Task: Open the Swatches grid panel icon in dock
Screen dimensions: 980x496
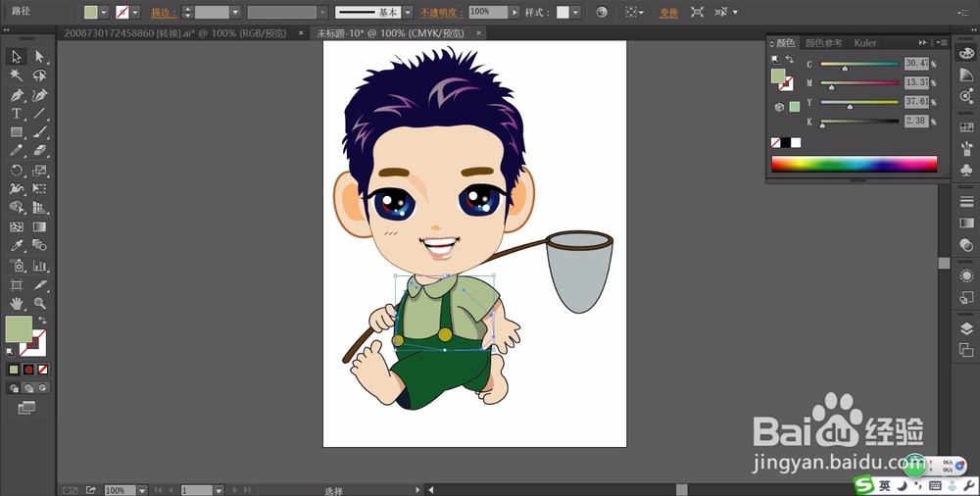Action: point(966,127)
